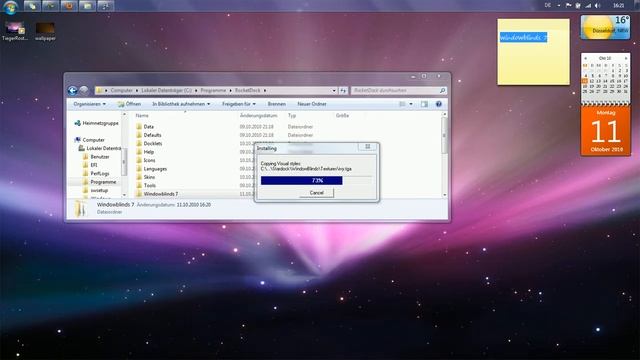
Task: Open the Düsseldorf weather gadget
Action: click(605, 27)
